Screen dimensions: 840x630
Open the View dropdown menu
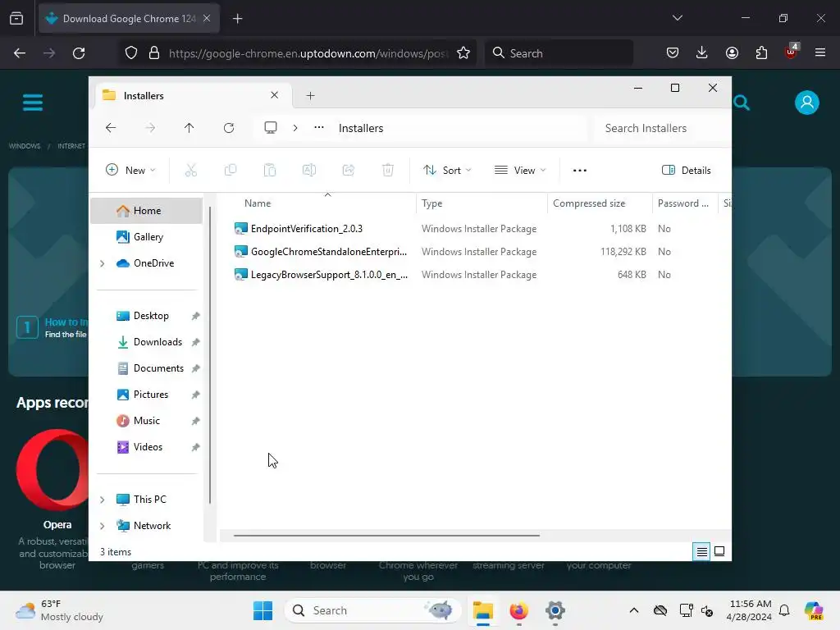click(x=519, y=171)
